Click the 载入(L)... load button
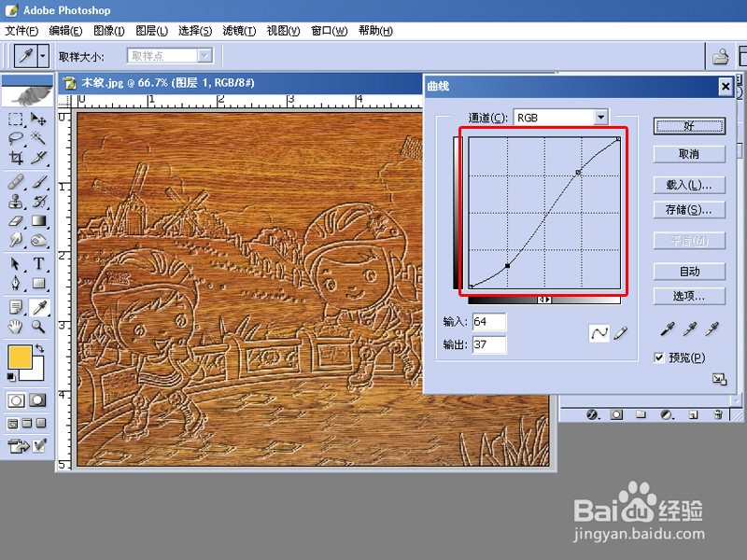Screen dimensions: 747x560 pos(689,185)
